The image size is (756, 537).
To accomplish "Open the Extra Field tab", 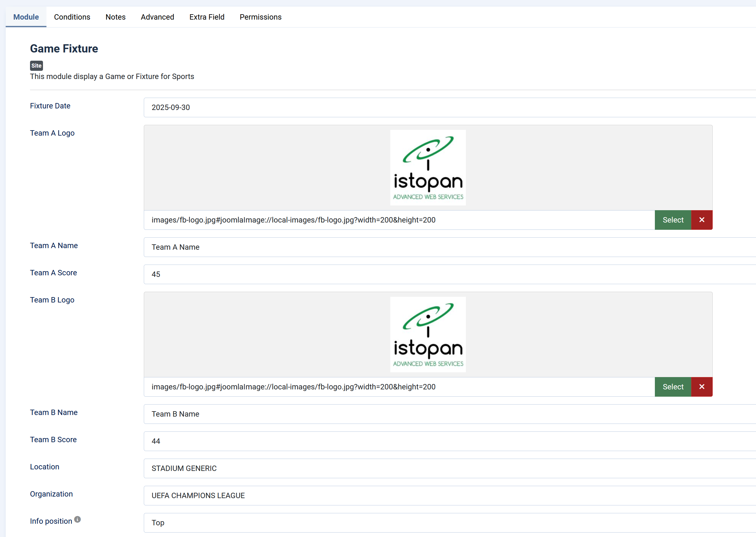I will (x=207, y=17).
